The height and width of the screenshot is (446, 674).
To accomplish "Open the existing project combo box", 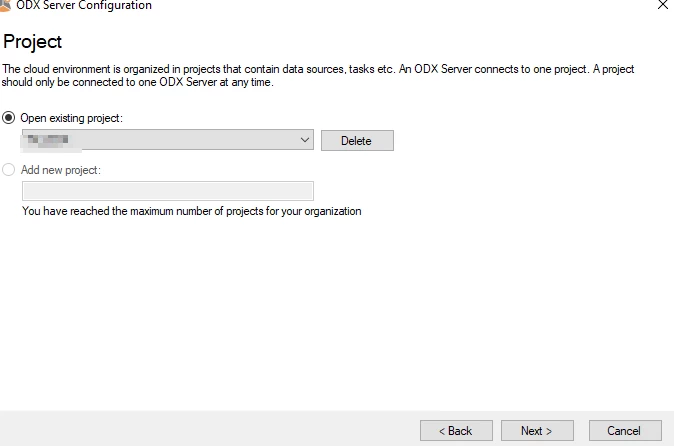I will click(x=160, y=141).
